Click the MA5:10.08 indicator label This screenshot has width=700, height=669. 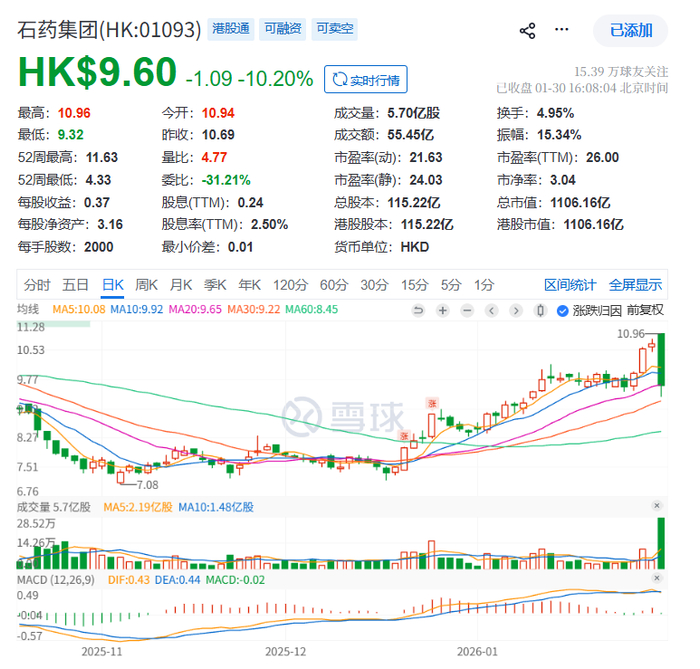click(79, 309)
